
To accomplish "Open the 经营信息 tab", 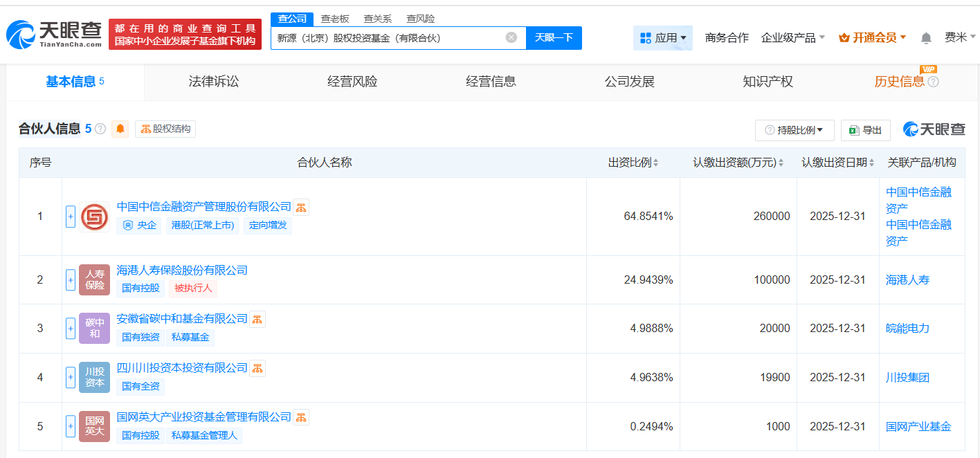I will click(491, 82).
